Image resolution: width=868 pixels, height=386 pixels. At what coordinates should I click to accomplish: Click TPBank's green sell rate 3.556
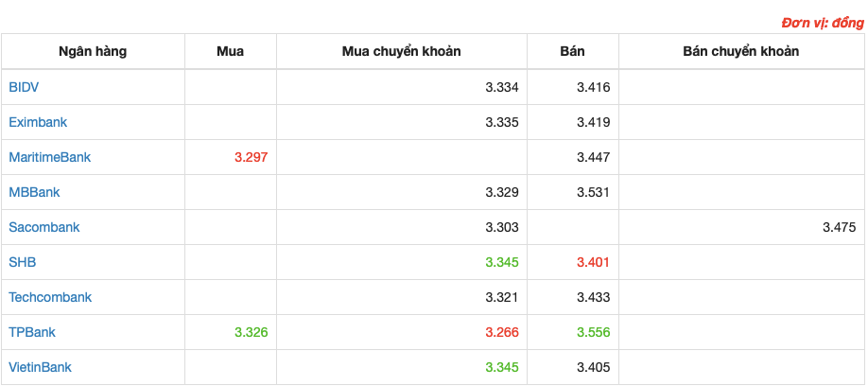(x=594, y=332)
